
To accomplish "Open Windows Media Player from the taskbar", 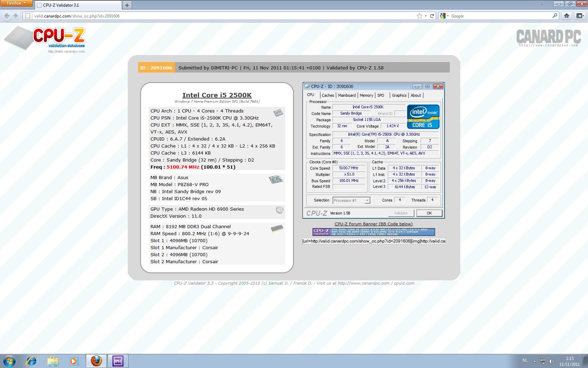I will click(x=74, y=361).
